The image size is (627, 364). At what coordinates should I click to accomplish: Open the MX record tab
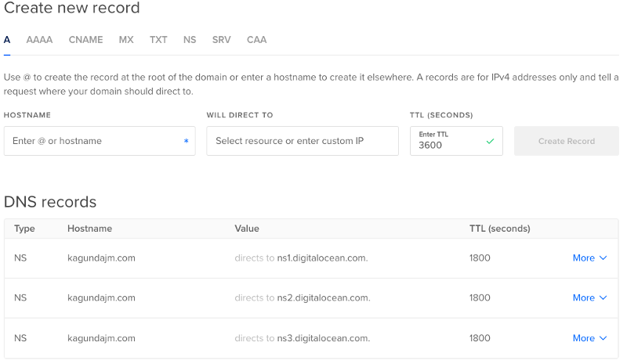(126, 40)
